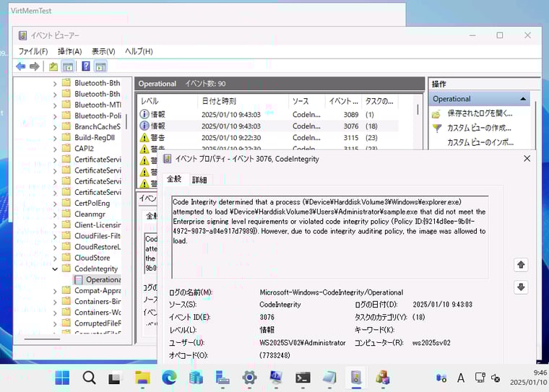Click the CodeIntegrity folder icon in tree
549x392 pixels.
pos(66,269)
